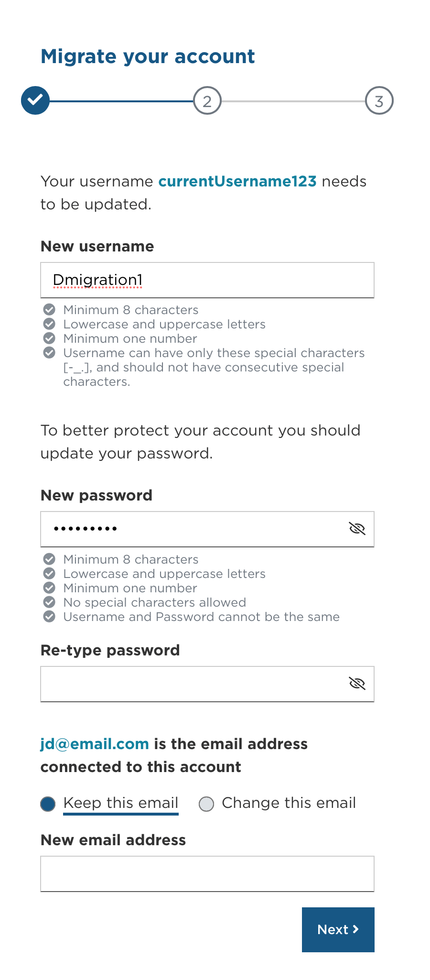The image size is (430, 980).
Task: Click the username special characters rule check icon
Action: pos(49,352)
